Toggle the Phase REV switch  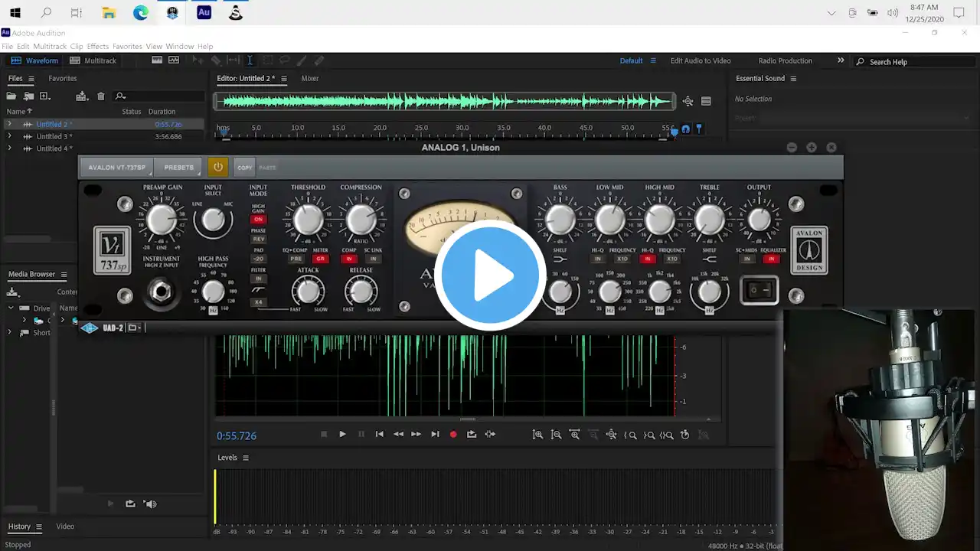(x=258, y=239)
